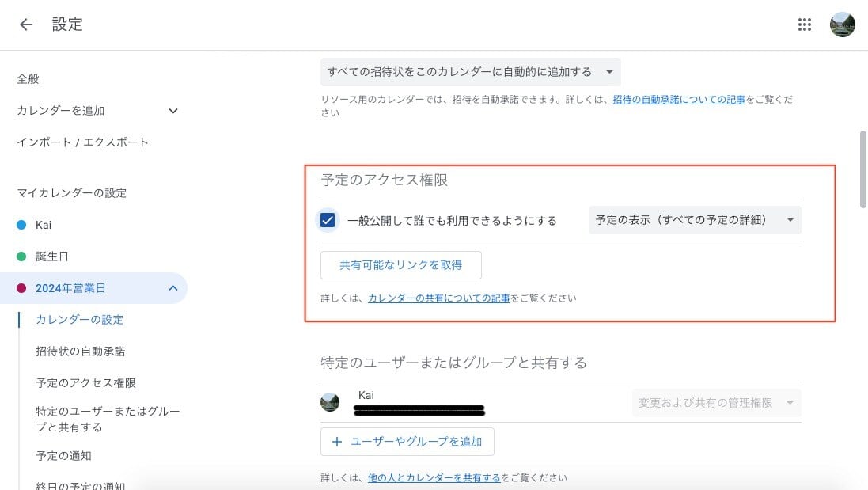
Task: Uncheck 一般公開して誰でも利用できるようにする
Action: [x=328, y=219]
